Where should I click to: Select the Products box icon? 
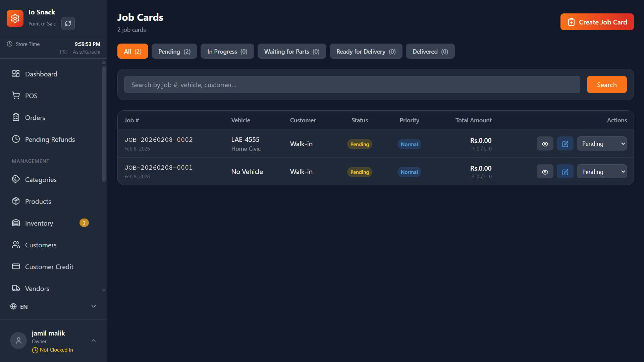tap(16, 201)
